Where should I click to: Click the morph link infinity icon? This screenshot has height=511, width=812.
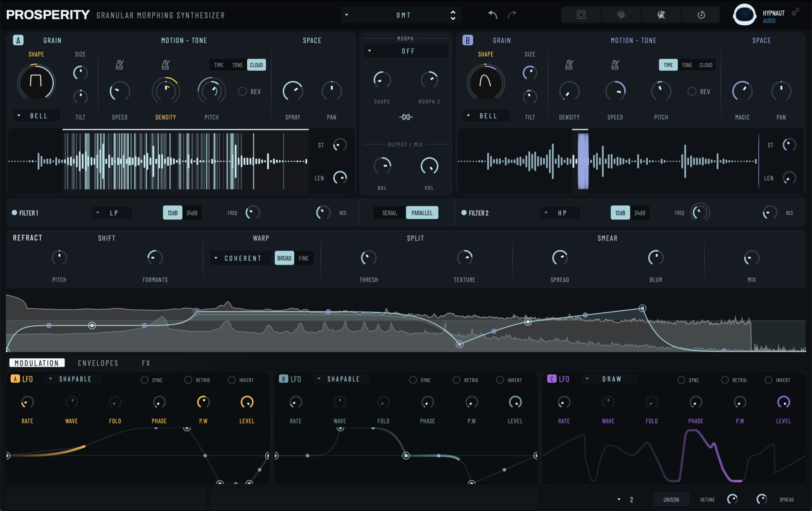click(x=406, y=117)
